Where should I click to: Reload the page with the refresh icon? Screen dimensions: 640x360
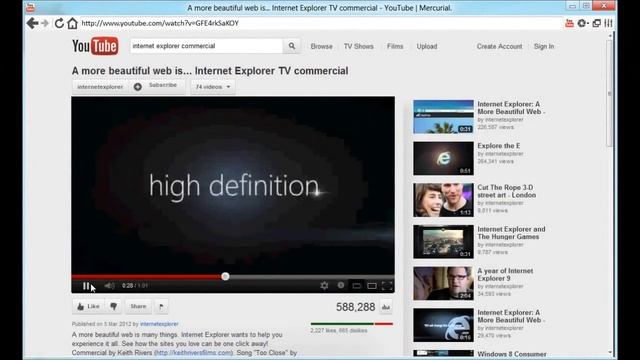click(x=59, y=23)
